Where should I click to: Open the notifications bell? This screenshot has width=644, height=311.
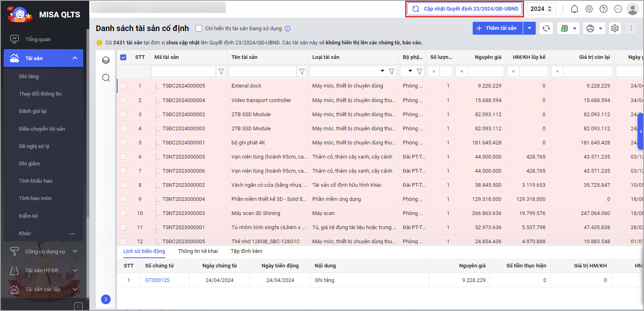[574, 9]
